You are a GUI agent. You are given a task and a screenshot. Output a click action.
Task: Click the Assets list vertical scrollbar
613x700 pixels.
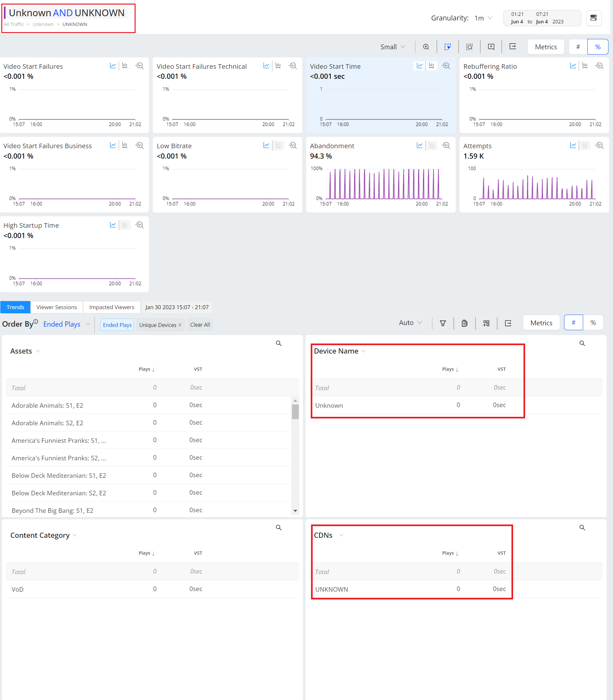(295, 412)
